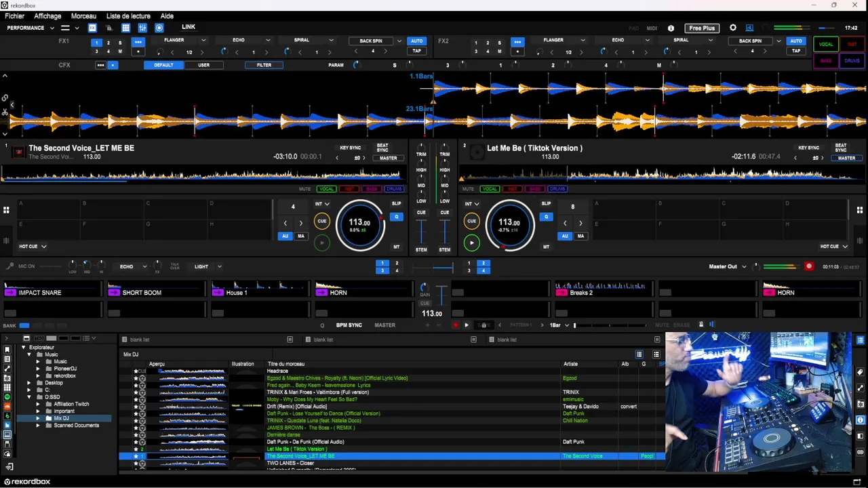The image size is (868, 488).
Task: Click the sampler sequencer play icon
Action: (466, 325)
